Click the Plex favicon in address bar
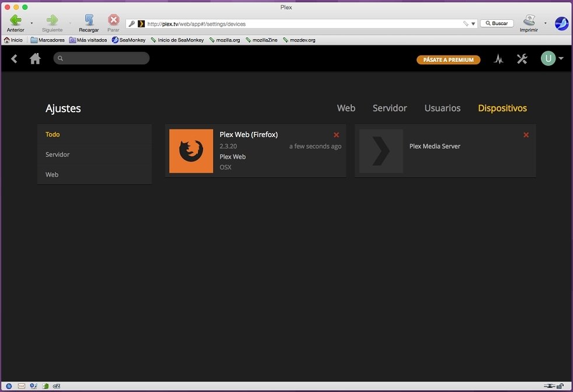Screen dimensions: 573x392 (141, 24)
